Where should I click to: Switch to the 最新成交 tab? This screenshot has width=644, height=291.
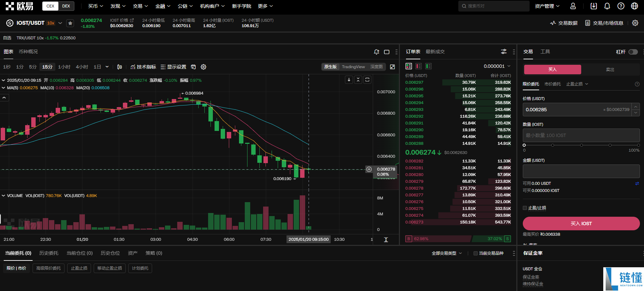pyautogui.click(x=435, y=52)
